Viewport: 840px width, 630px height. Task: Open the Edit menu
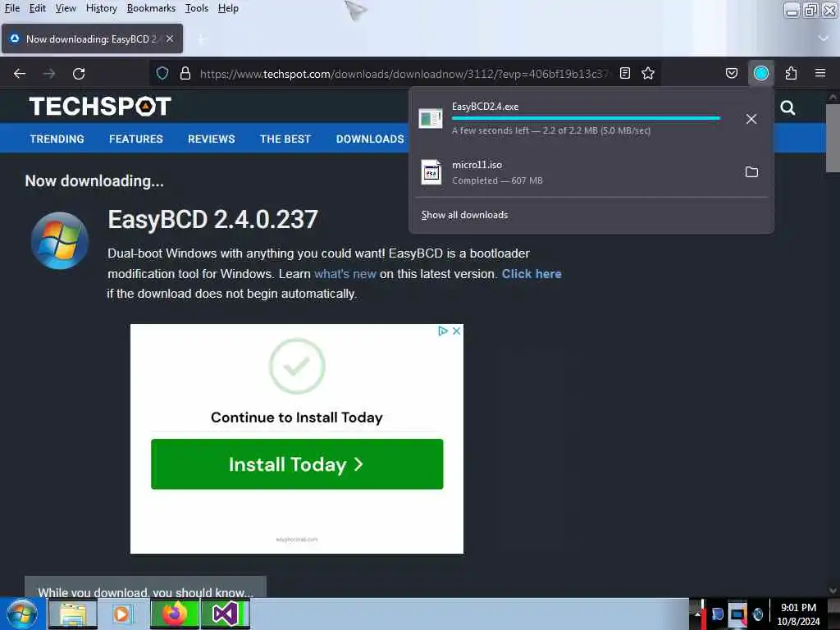[x=37, y=8]
